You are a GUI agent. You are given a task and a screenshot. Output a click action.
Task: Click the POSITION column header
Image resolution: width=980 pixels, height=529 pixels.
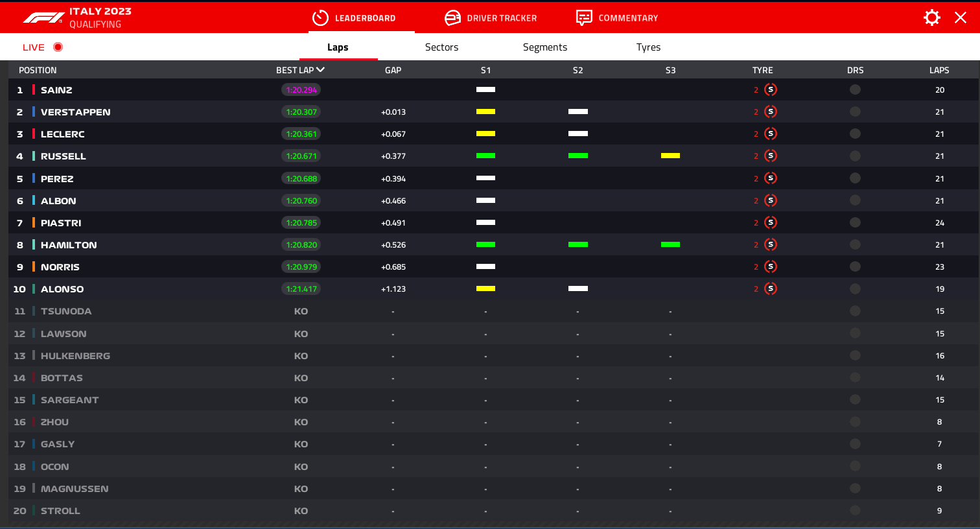click(x=38, y=70)
